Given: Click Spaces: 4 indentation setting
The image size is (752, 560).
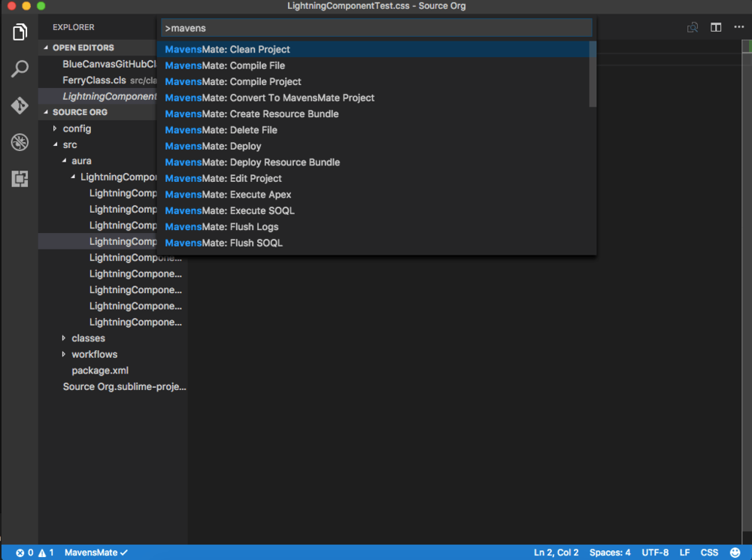Looking at the screenshot, I should (x=610, y=552).
